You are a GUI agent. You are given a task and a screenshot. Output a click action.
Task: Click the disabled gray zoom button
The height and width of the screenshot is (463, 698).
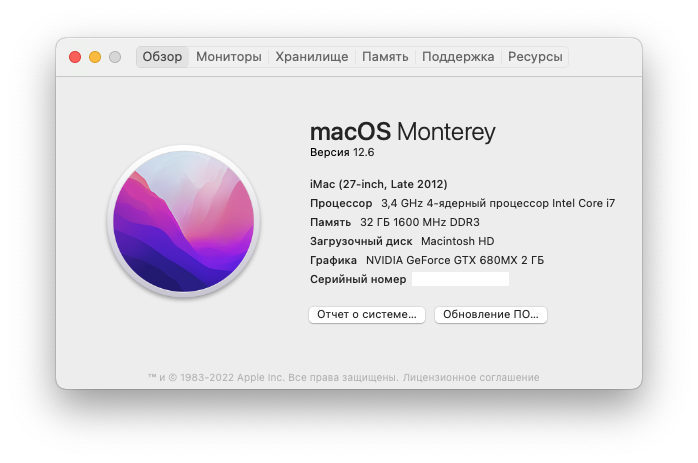click(x=115, y=57)
